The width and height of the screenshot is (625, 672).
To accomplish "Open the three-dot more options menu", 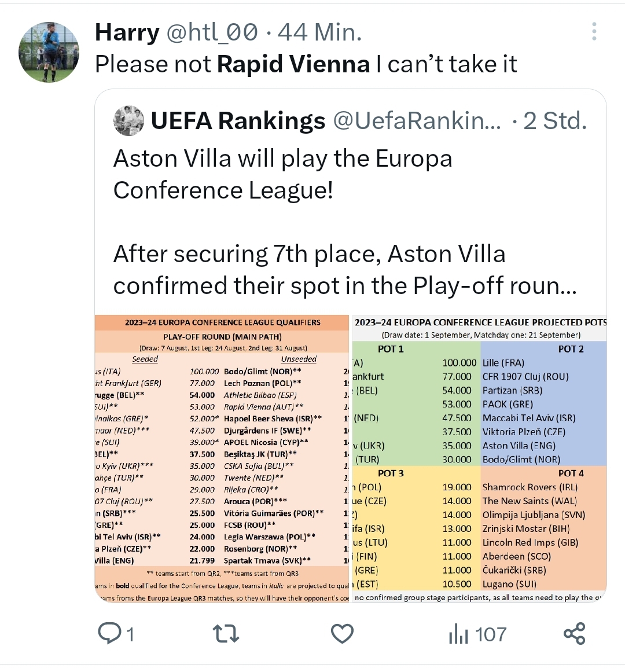I will point(594,32).
